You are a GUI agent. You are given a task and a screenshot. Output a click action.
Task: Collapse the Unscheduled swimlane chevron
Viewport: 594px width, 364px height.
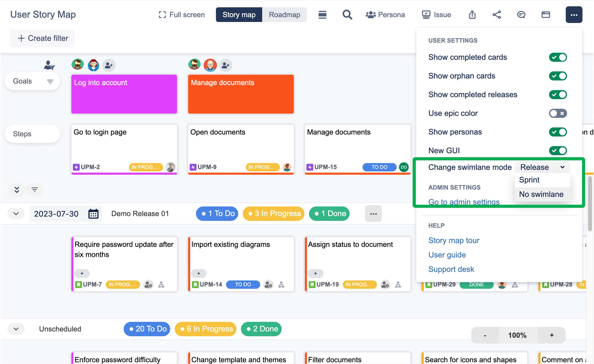point(16,329)
